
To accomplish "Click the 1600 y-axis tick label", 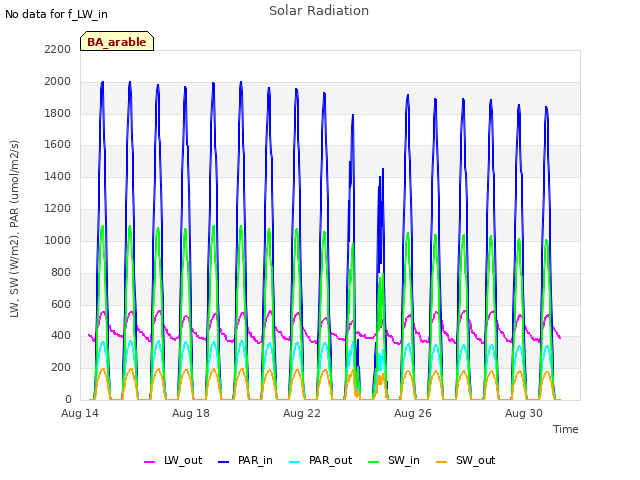I will [58, 145].
